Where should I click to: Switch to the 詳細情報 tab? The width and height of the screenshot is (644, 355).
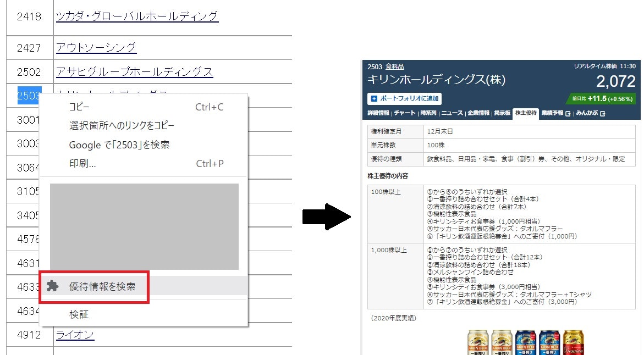click(378, 113)
